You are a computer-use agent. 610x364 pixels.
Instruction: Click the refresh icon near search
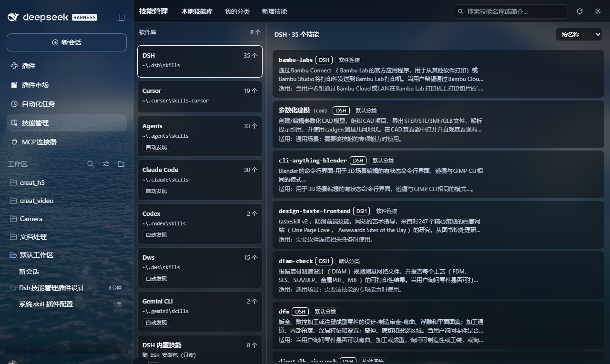580,11
